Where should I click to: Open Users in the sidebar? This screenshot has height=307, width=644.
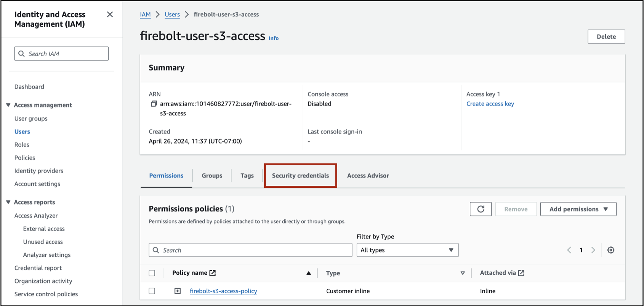[x=22, y=132]
